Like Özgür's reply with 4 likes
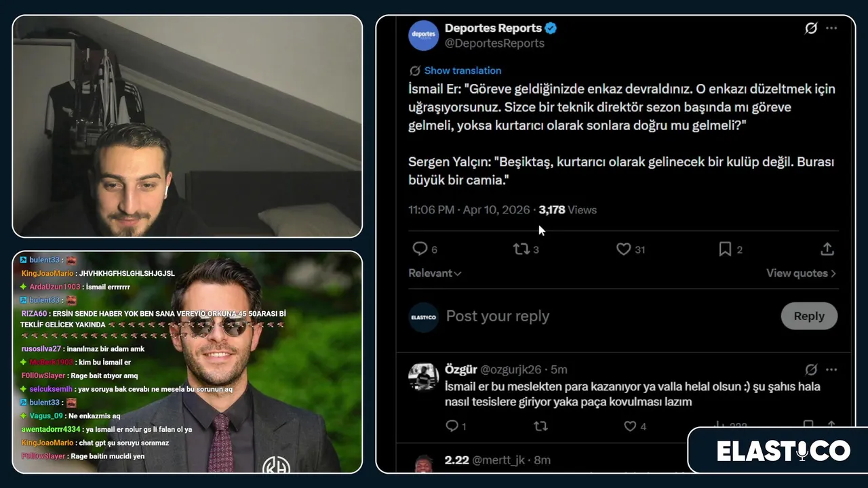This screenshot has height=488, width=868. (x=630, y=426)
